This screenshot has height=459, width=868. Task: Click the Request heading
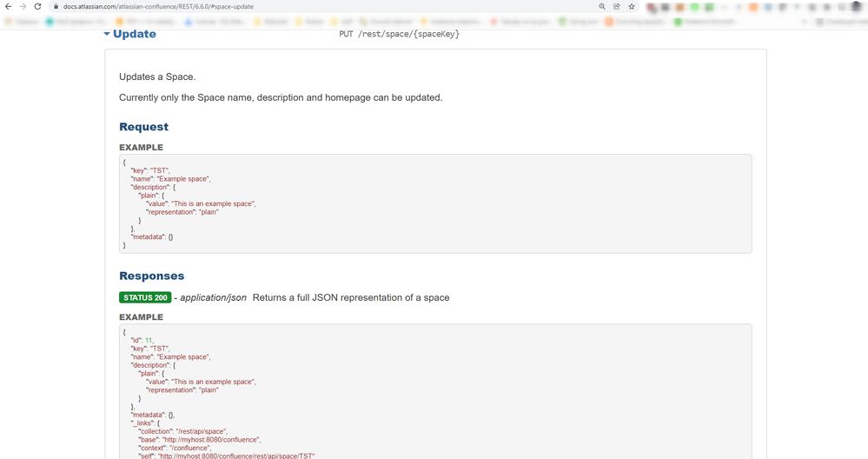144,127
